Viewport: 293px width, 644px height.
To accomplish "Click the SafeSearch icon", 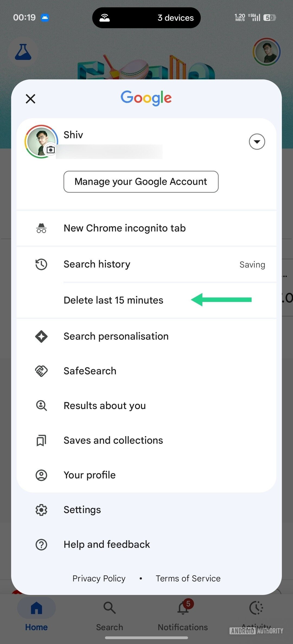I will point(41,371).
